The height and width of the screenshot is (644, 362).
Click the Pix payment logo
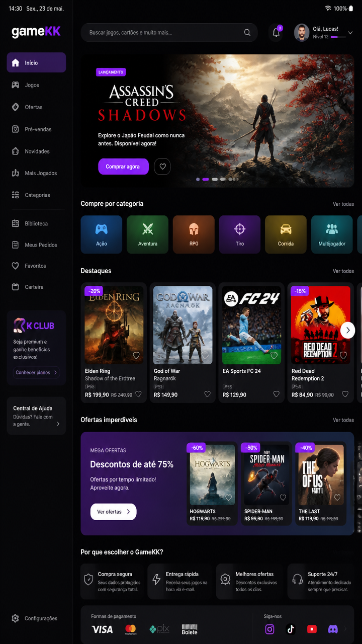click(x=159, y=629)
